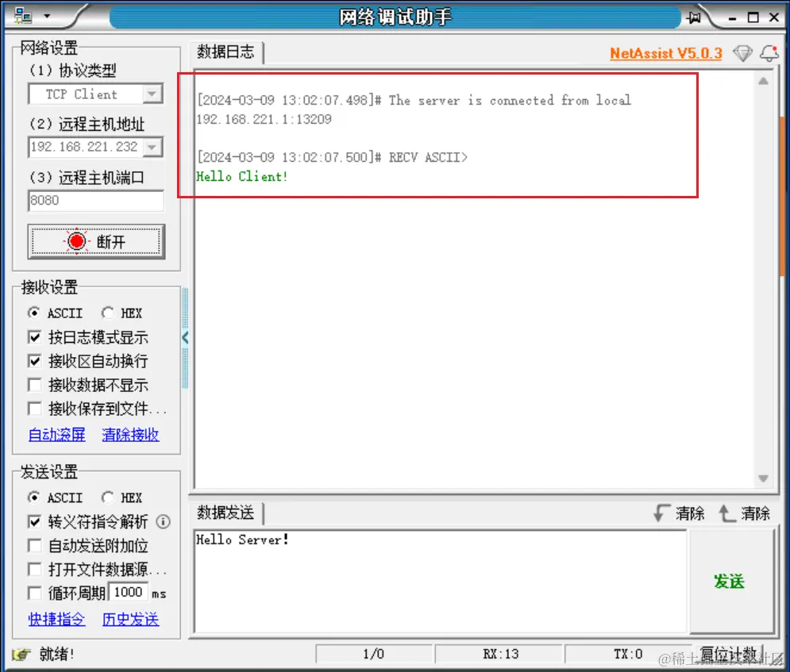Select ASCII in receive settings
The width and height of the screenshot is (790, 672).
56,313
